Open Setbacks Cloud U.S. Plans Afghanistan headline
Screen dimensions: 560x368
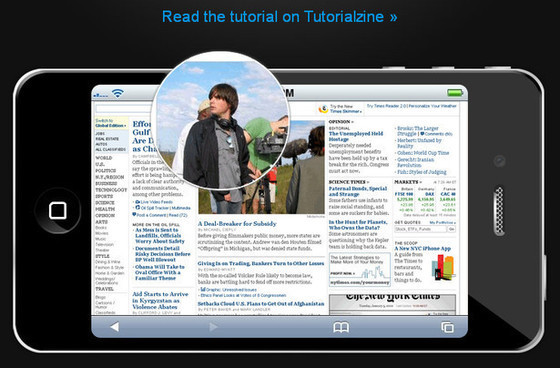click(x=261, y=304)
